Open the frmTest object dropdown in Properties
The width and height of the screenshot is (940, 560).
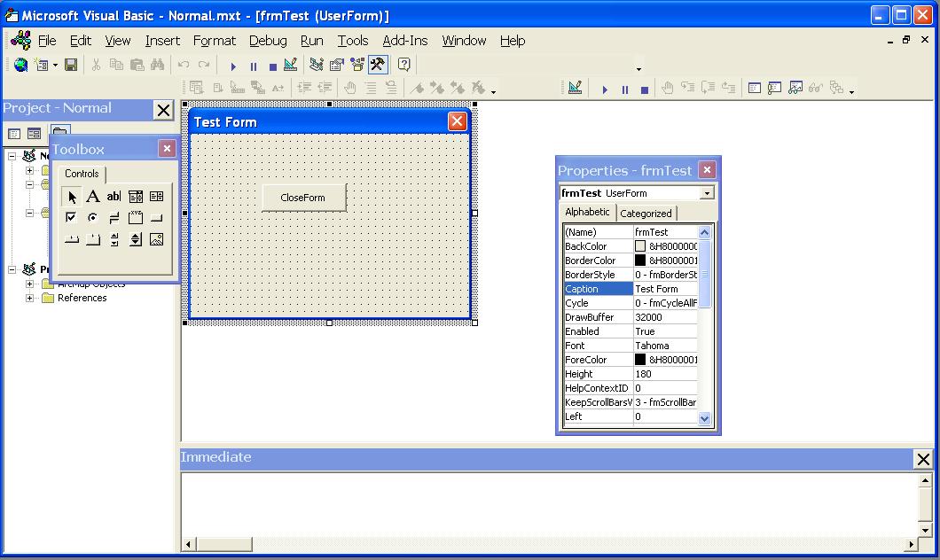(x=708, y=193)
